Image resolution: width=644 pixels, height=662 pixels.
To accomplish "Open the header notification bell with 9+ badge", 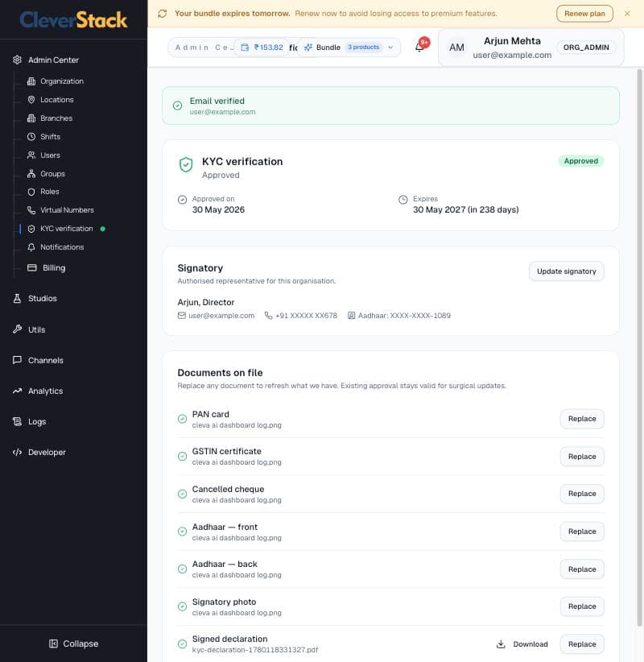I will [x=419, y=47].
